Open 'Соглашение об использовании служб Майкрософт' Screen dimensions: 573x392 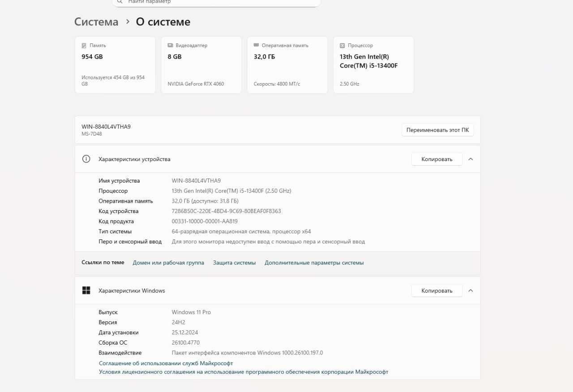click(166, 363)
